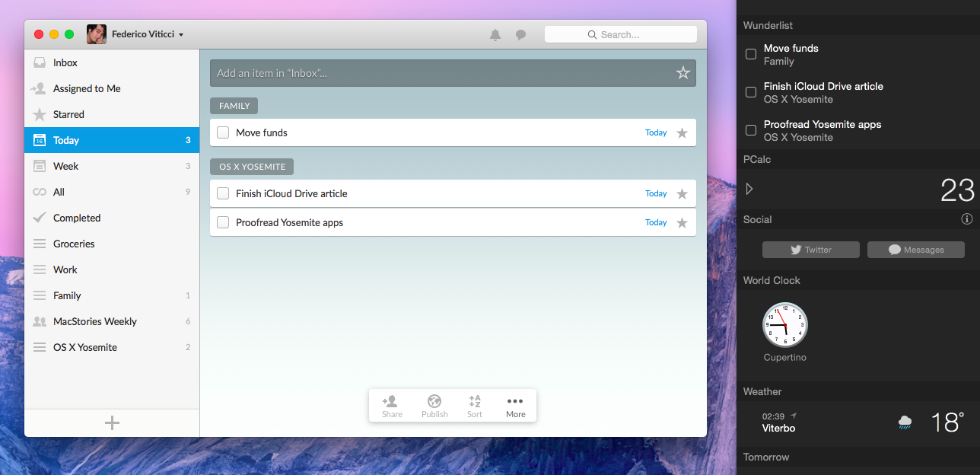The width and height of the screenshot is (980, 475).
Task: Publish the list using the Publish icon
Action: [x=434, y=406]
